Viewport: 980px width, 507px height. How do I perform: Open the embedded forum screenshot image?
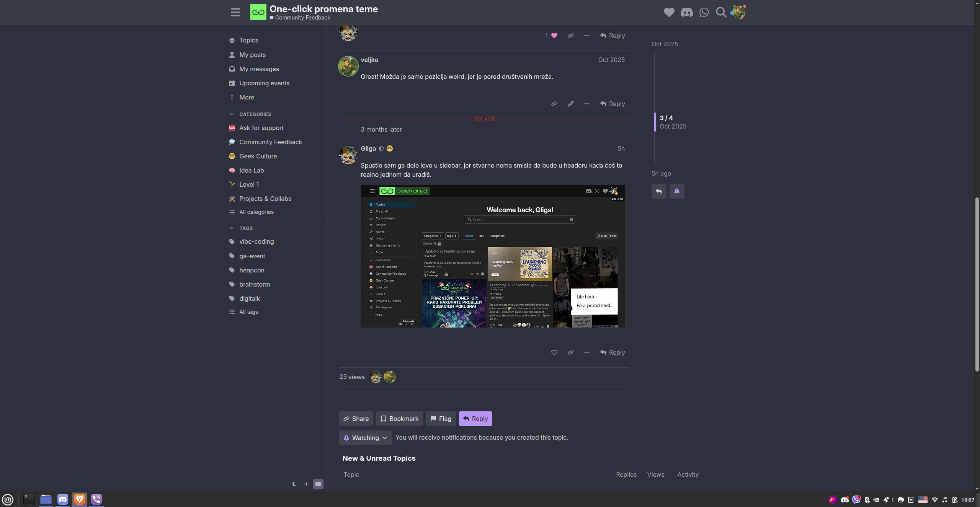[x=493, y=256]
